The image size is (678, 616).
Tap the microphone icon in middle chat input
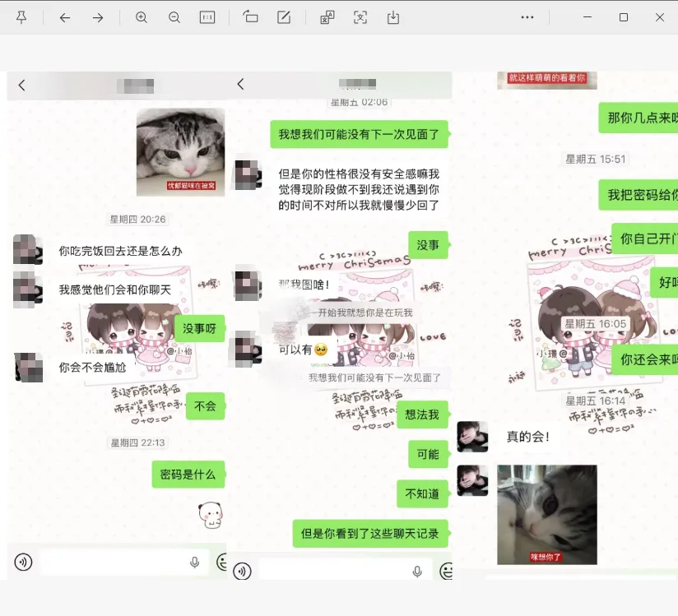(417, 572)
